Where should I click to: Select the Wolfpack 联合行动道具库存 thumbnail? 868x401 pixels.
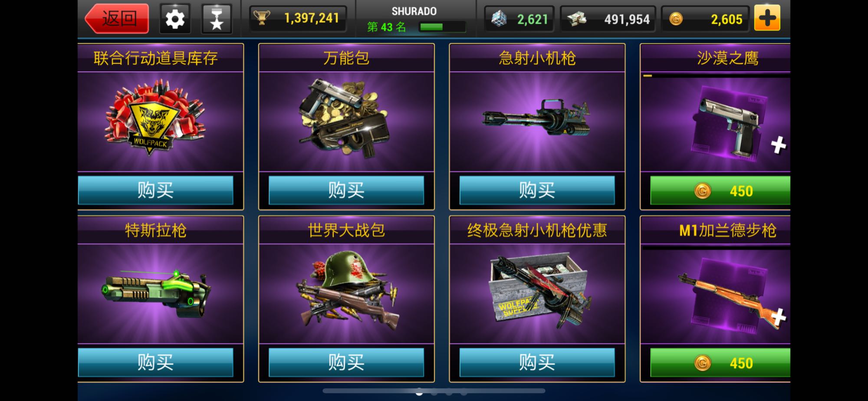[155, 117]
